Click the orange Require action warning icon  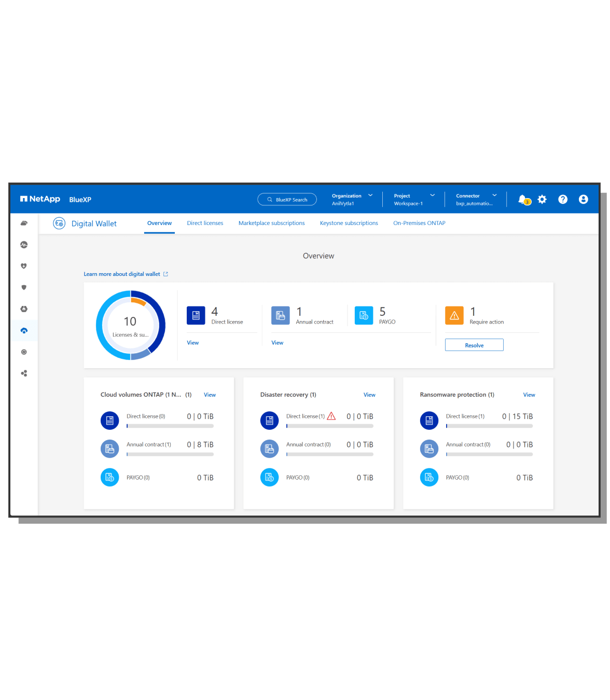tap(454, 315)
